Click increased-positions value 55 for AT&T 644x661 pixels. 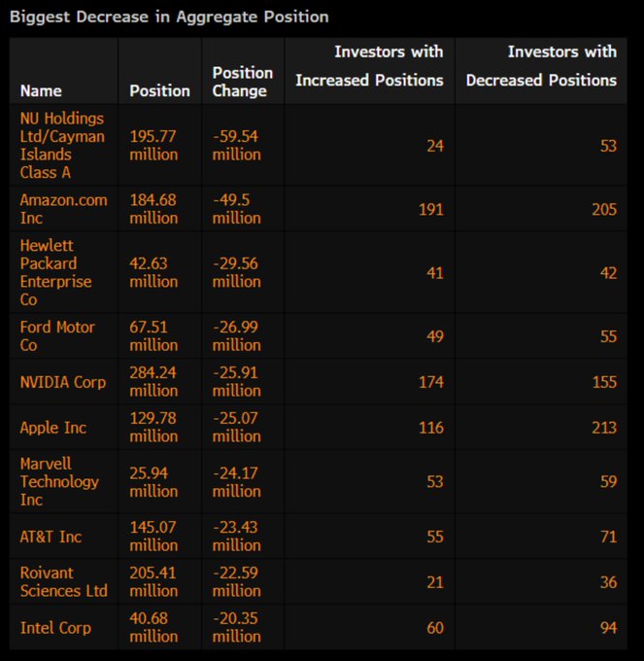(x=435, y=537)
